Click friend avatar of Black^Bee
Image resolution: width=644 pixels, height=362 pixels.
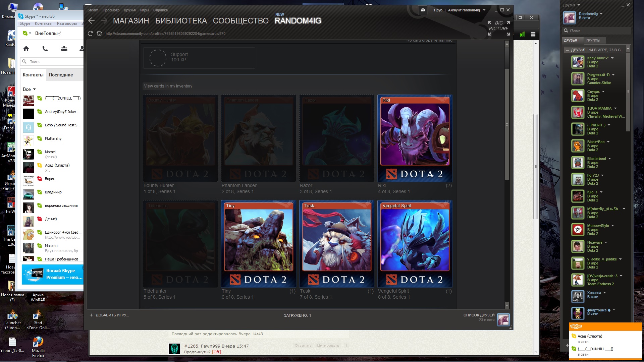click(x=578, y=146)
